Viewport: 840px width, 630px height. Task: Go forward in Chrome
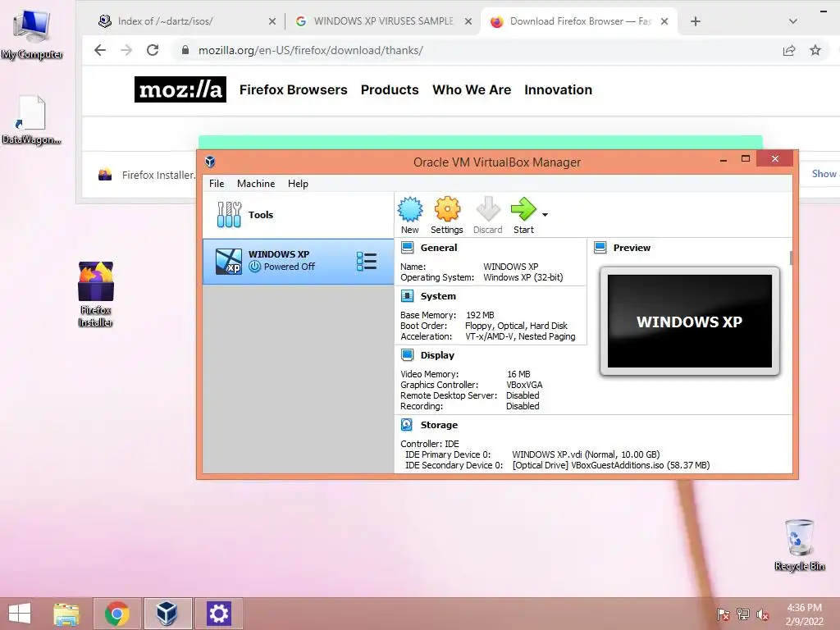pos(126,50)
